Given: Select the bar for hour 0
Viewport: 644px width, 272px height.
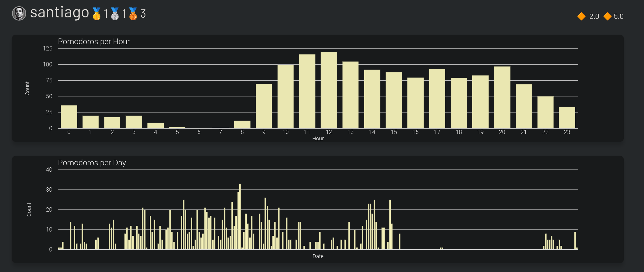Looking at the screenshot, I should pyautogui.click(x=69, y=117).
